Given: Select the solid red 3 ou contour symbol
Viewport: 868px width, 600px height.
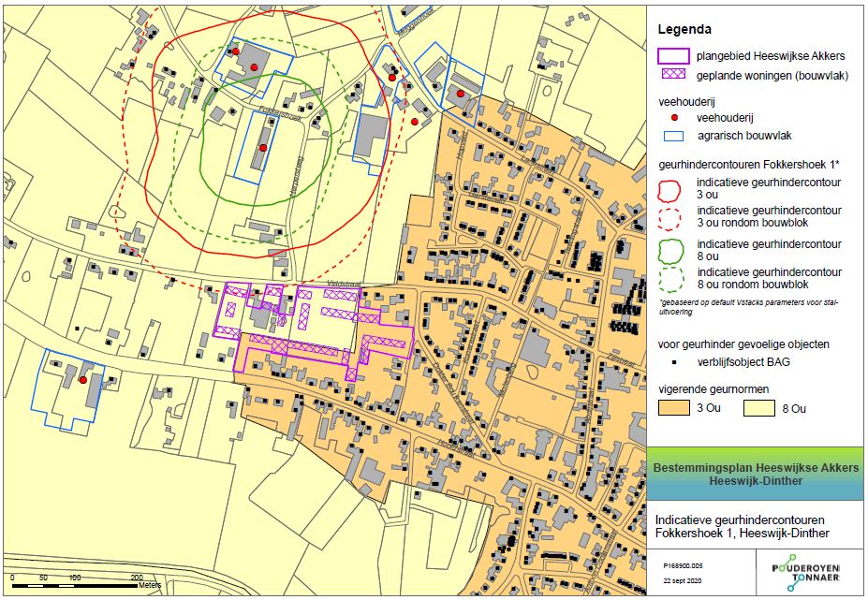Looking at the screenshot, I should tap(669, 190).
